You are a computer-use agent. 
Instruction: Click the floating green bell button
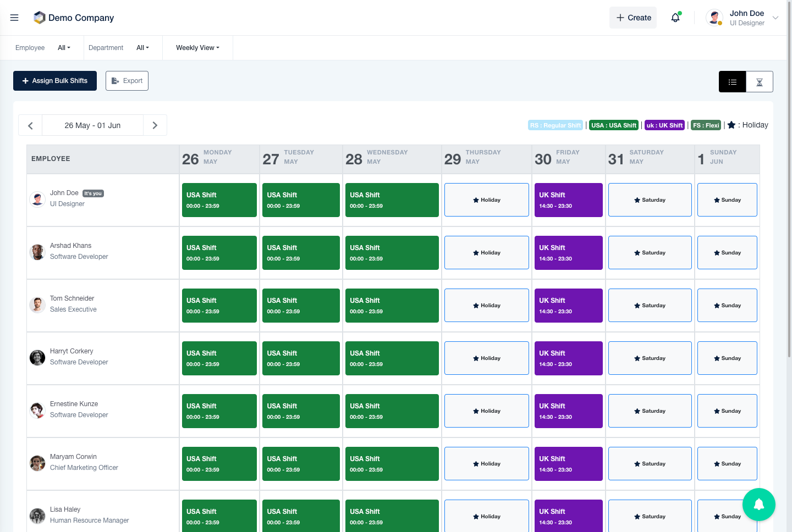coord(758,504)
